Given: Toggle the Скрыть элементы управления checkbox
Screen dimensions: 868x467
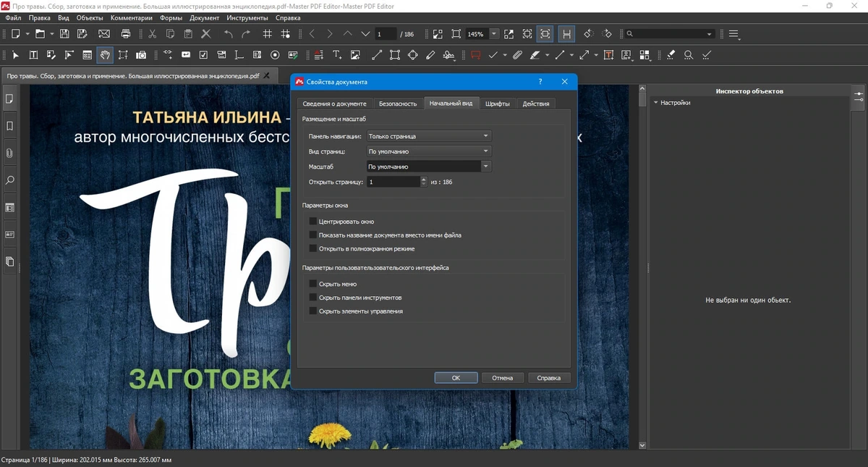Looking at the screenshot, I should 313,311.
